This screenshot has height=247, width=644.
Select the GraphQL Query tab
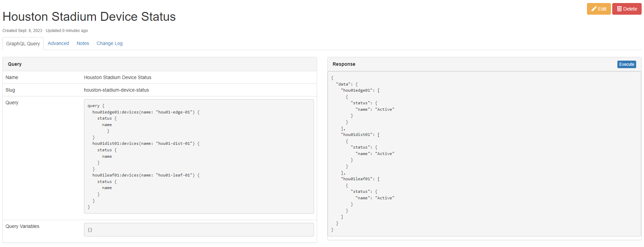pyautogui.click(x=23, y=44)
